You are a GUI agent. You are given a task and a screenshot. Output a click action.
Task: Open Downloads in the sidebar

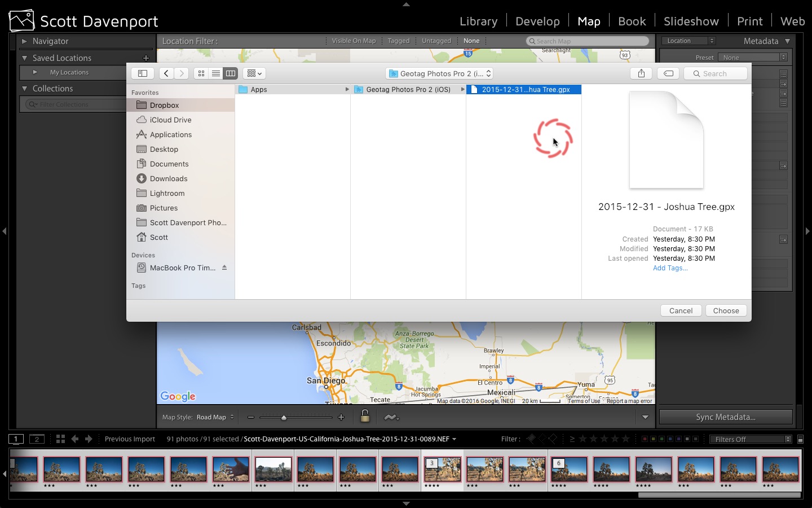(180, 178)
